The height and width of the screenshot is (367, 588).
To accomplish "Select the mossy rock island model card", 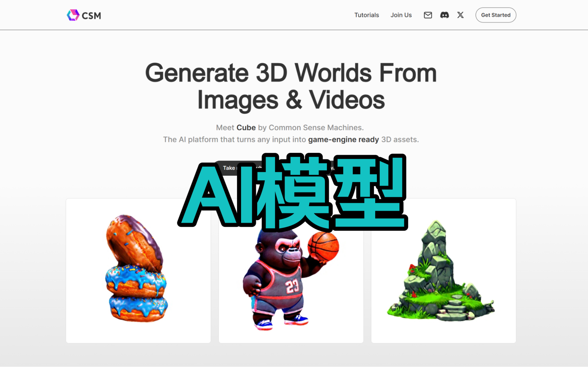I will [x=443, y=271].
